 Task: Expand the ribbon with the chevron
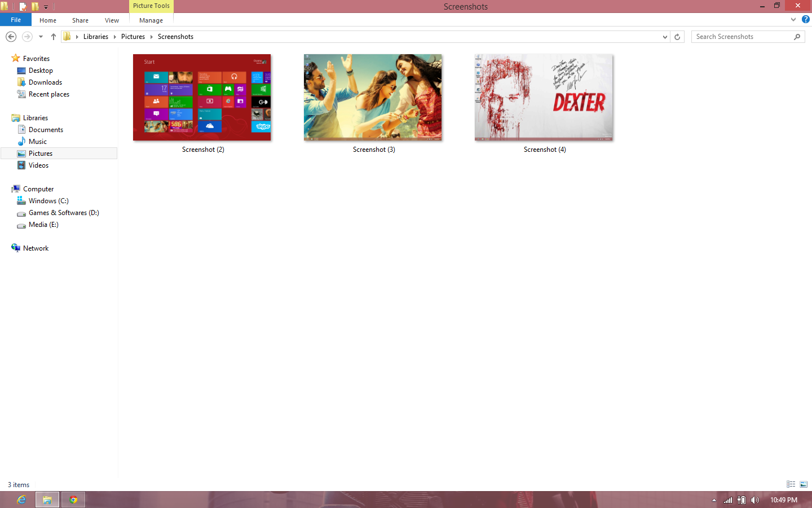(x=793, y=19)
